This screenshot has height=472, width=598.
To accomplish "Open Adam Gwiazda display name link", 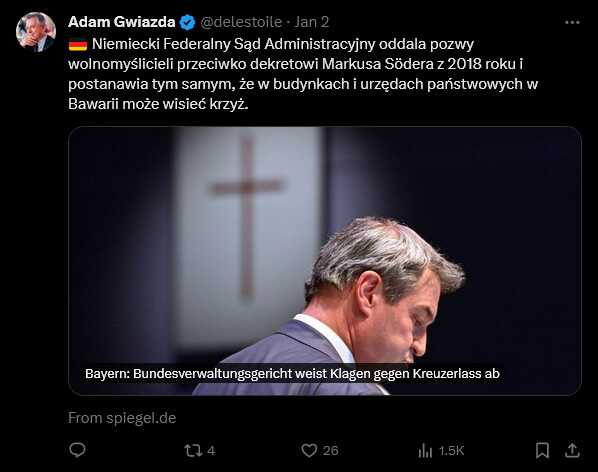I will [122, 22].
